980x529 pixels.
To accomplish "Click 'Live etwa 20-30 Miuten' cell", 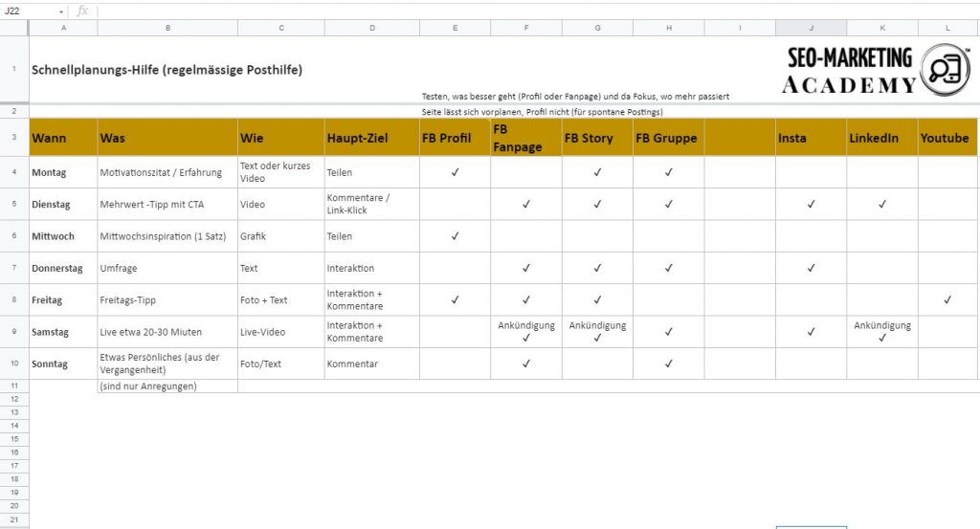I will pyautogui.click(x=167, y=332).
